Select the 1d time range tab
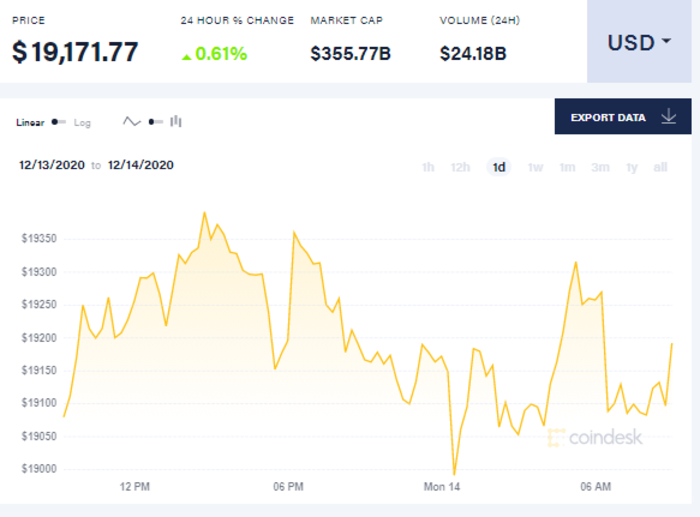The image size is (700, 517). [x=498, y=167]
